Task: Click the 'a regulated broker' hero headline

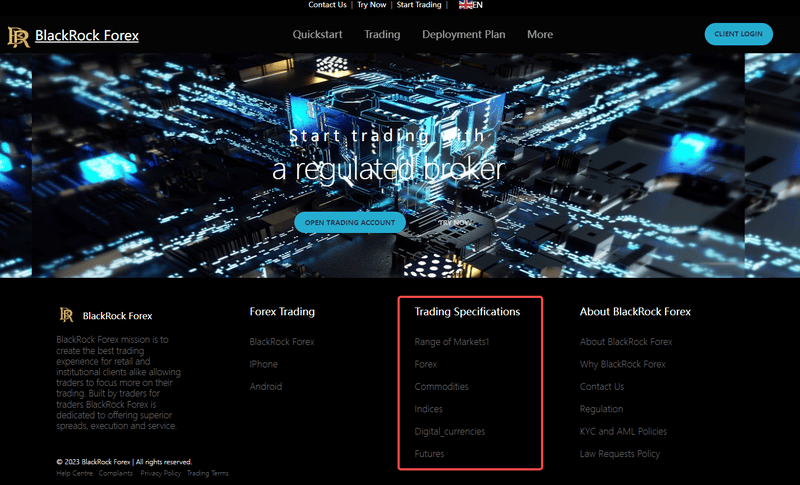Action: pyautogui.click(x=388, y=170)
